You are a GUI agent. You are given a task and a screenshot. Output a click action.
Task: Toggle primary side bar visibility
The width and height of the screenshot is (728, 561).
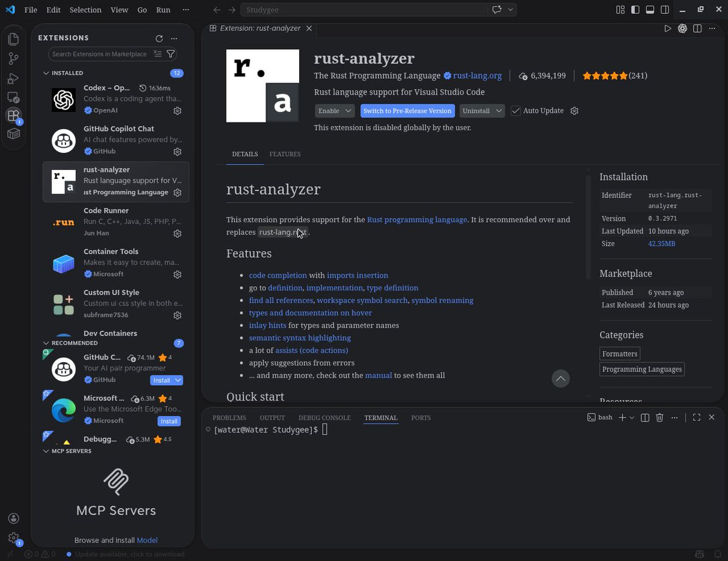(x=635, y=10)
